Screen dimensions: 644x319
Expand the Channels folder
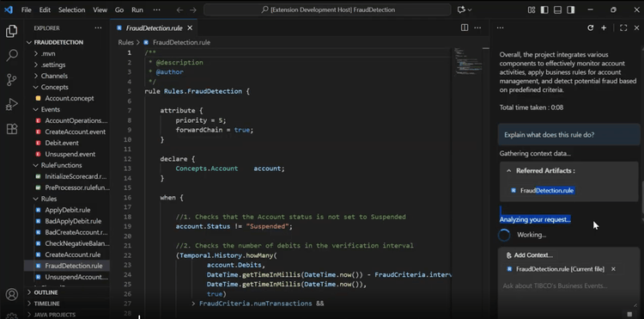point(36,76)
